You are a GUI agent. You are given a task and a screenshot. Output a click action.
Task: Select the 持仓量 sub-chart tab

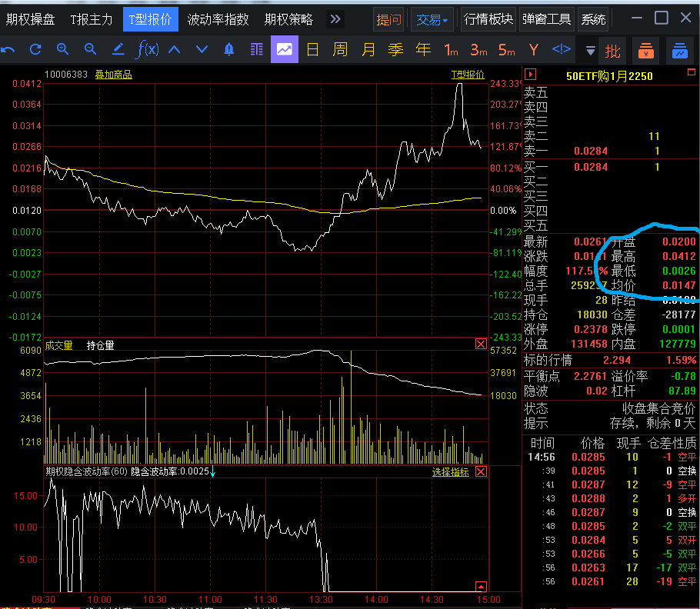click(x=101, y=345)
